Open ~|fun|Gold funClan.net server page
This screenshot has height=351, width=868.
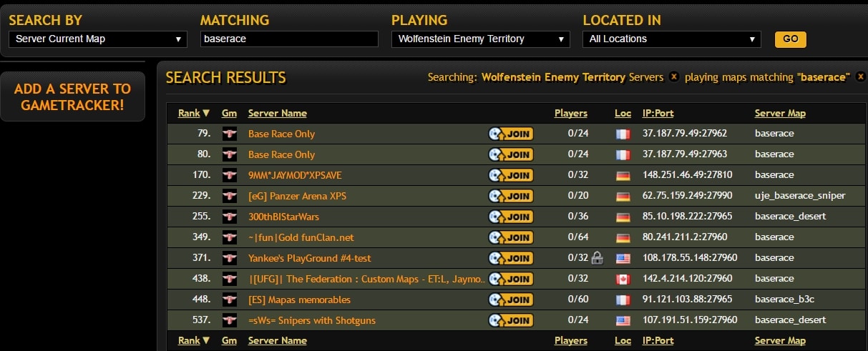(x=301, y=237)
